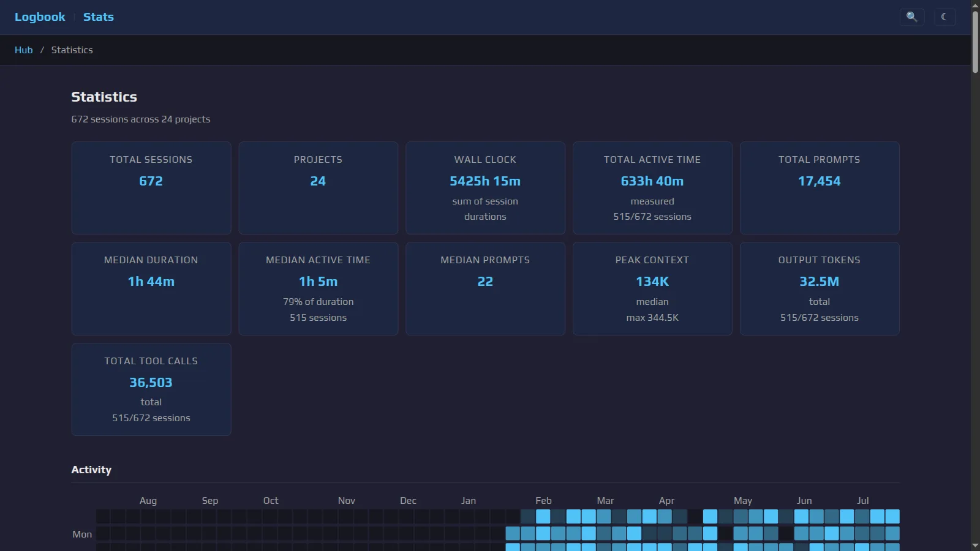980x551 pixels.
Task: Go to Hub breadcrumb link
Action: pyautogui.click(x=23, y=50)
